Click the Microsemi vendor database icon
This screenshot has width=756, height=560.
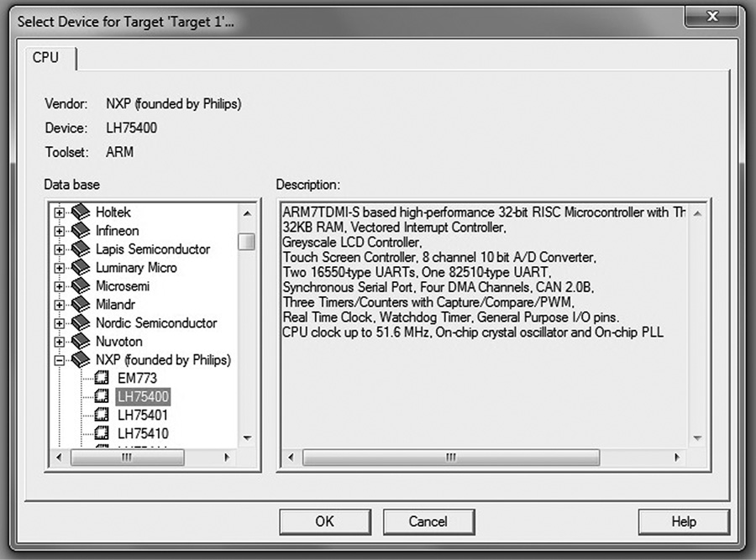(80, 285)
